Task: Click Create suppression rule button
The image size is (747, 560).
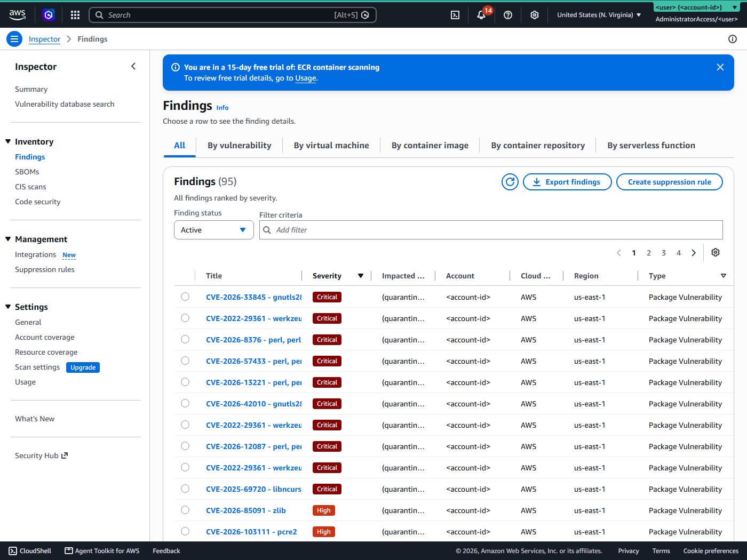Action: coord(670,182)
